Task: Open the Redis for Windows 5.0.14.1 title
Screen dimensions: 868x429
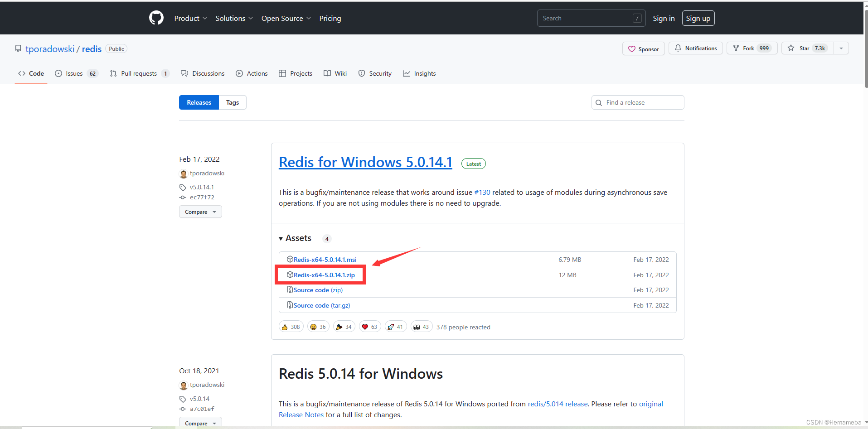Action: point(365,162)
